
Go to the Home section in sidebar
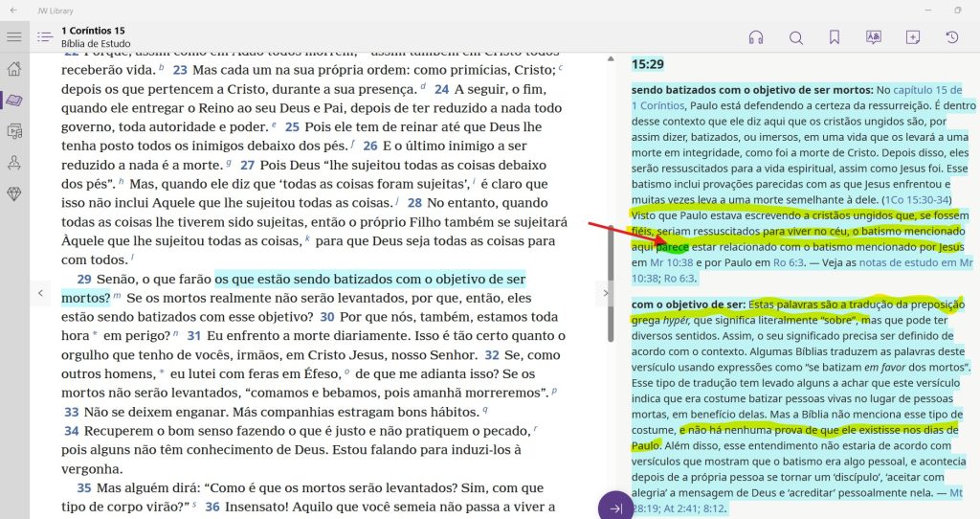[14, 69]
